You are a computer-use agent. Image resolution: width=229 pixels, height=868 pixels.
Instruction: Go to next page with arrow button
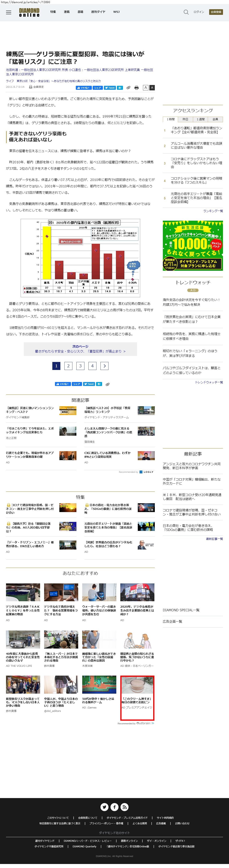click(x=104, y=366)
